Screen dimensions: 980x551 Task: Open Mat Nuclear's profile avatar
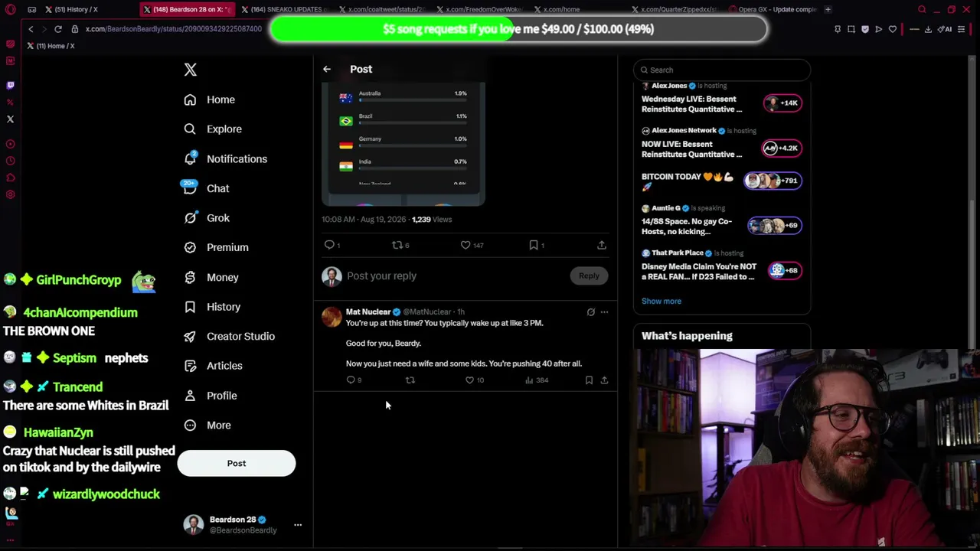coord(332,317)
